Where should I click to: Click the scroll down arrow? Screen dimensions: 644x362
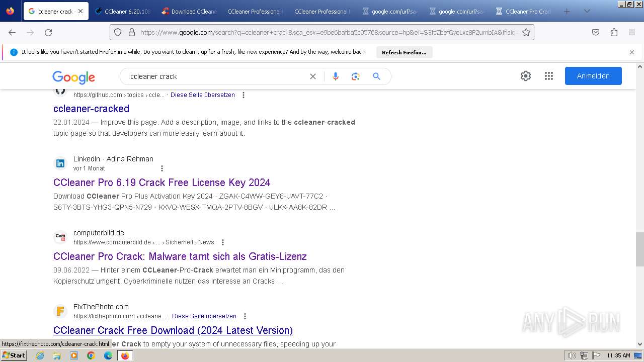pos(640,344)
